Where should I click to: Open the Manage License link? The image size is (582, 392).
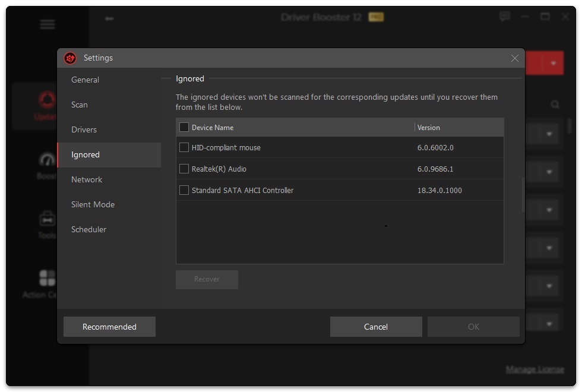pos(535,369)
